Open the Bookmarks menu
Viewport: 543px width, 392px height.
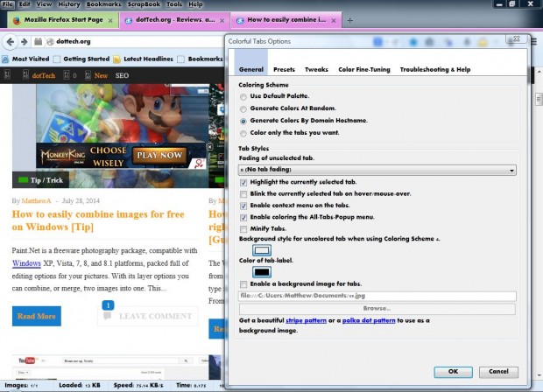[103, 4]
